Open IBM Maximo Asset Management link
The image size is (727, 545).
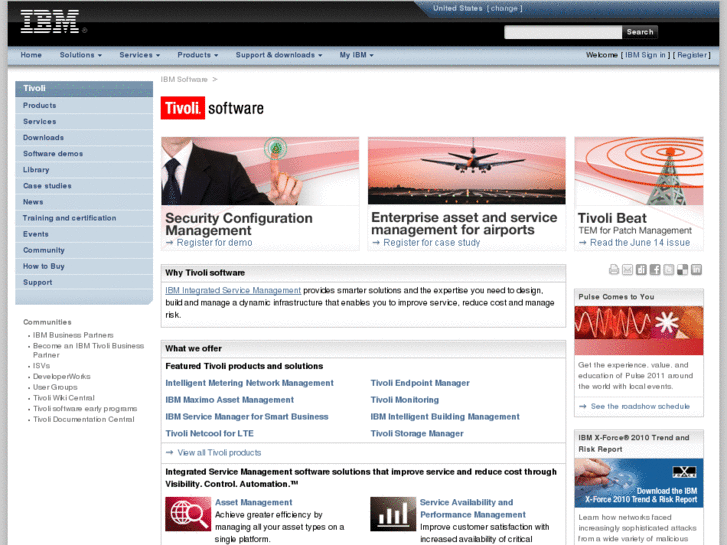pyautogui.click(x=230, y=400)
